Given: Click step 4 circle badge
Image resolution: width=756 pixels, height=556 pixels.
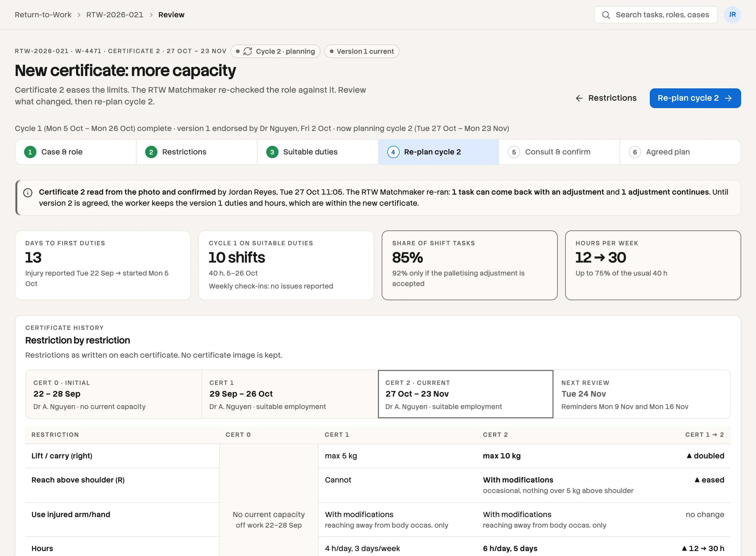Looking at the screenshot, I should click(x=393, y=152).
